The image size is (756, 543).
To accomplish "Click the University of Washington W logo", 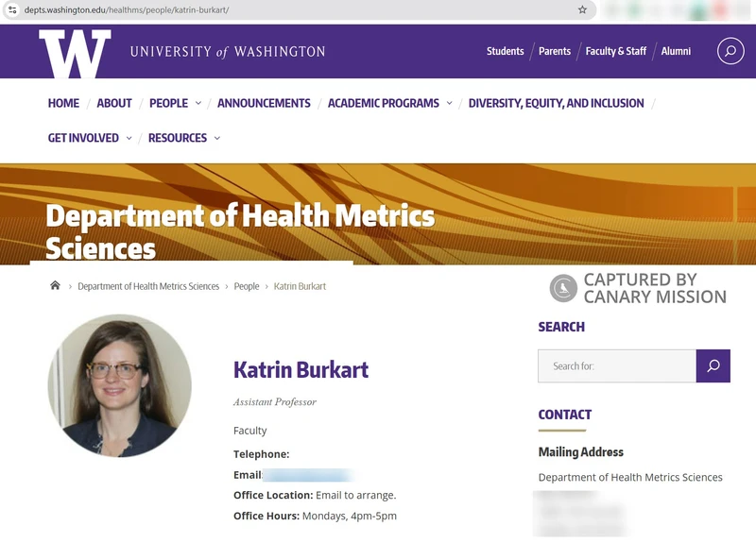I will [75, 54].
